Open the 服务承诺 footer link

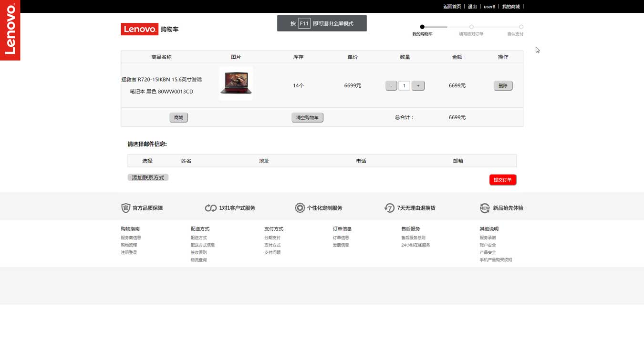pyautogui.click(x=488, y=238)
